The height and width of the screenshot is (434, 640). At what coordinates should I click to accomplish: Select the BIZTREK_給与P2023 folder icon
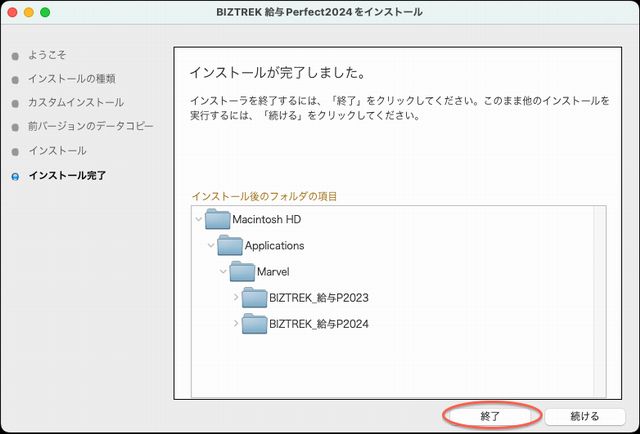click(x=254, y=297)
